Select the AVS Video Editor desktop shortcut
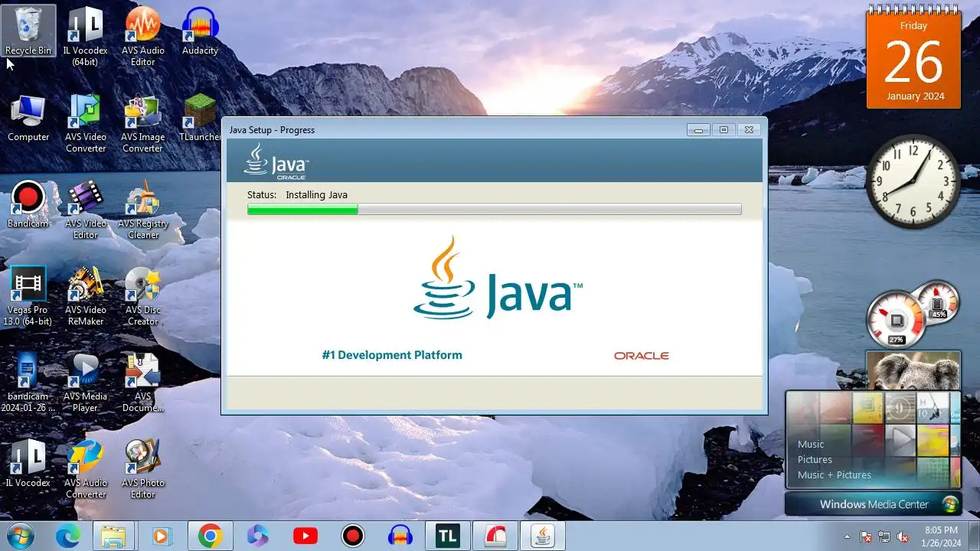Viewport: 980px width, 551px height. click(x=85, y=210)
